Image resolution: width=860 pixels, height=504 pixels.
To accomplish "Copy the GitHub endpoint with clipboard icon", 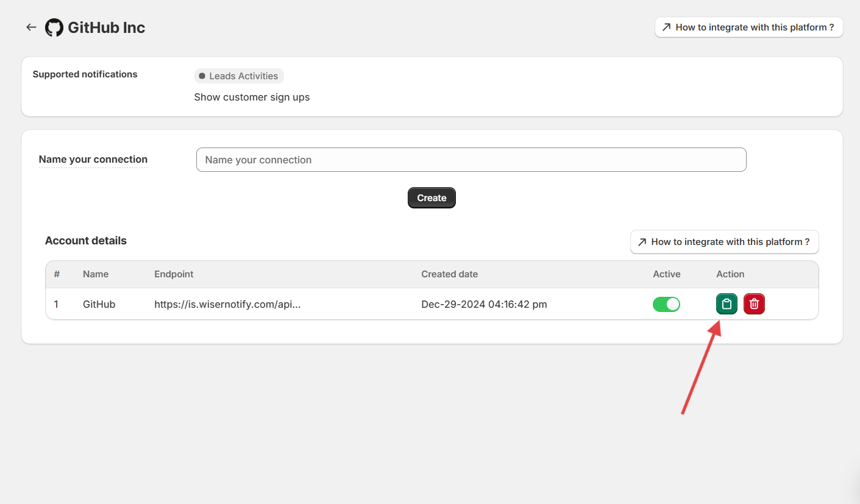I will pos(727,303).
